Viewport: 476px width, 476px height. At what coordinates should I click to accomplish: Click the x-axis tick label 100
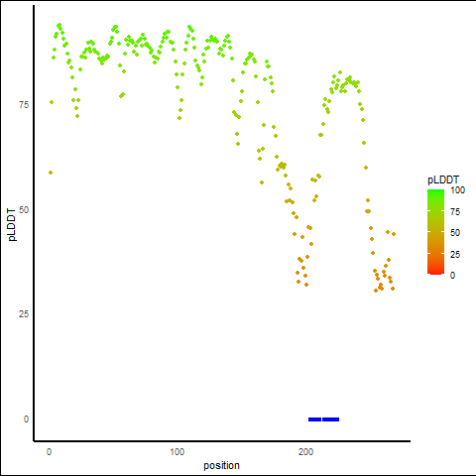click(x=178, y=452)
